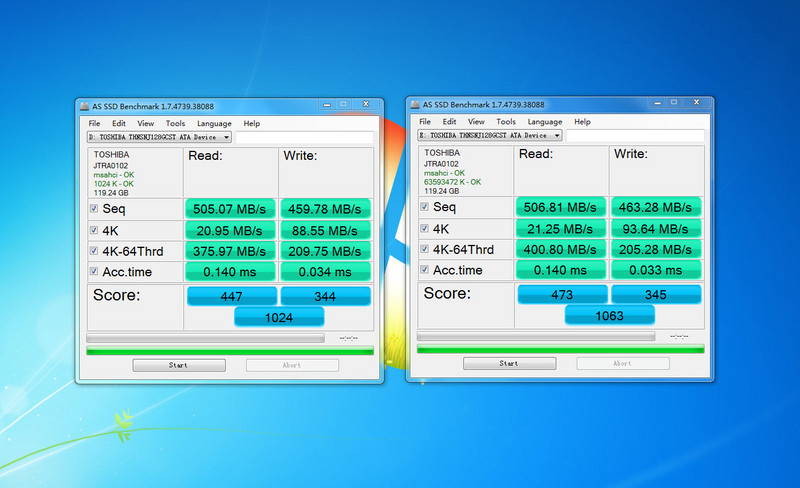Uncheck the Seq test in left window

95,209
